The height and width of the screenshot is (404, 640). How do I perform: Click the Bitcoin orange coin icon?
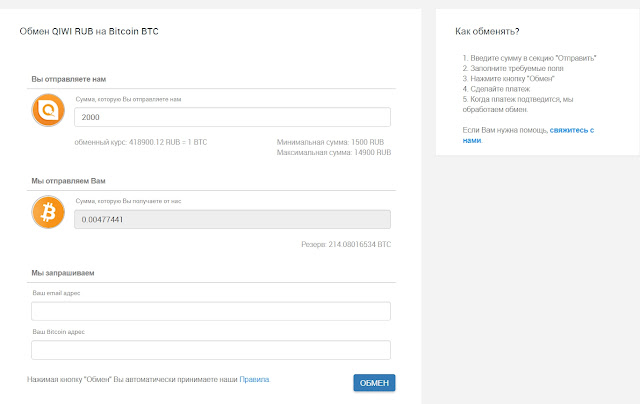coord(48,212)
